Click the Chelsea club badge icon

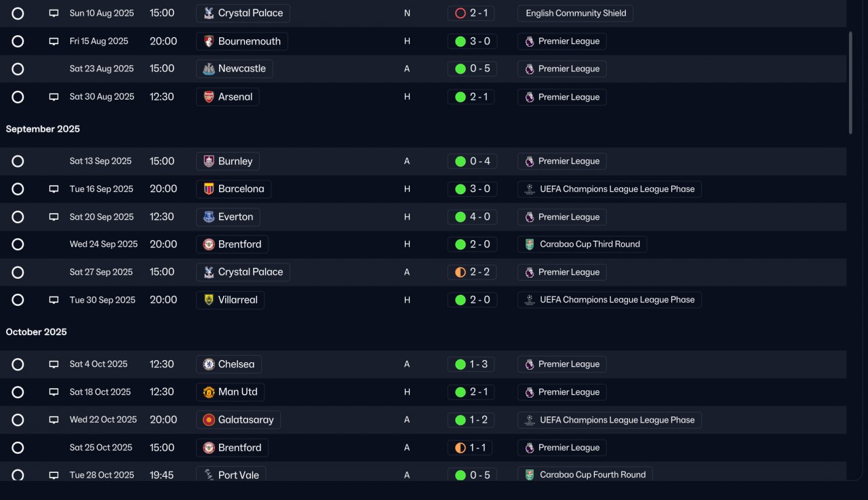pyautogui.click(x=209, y=364)
